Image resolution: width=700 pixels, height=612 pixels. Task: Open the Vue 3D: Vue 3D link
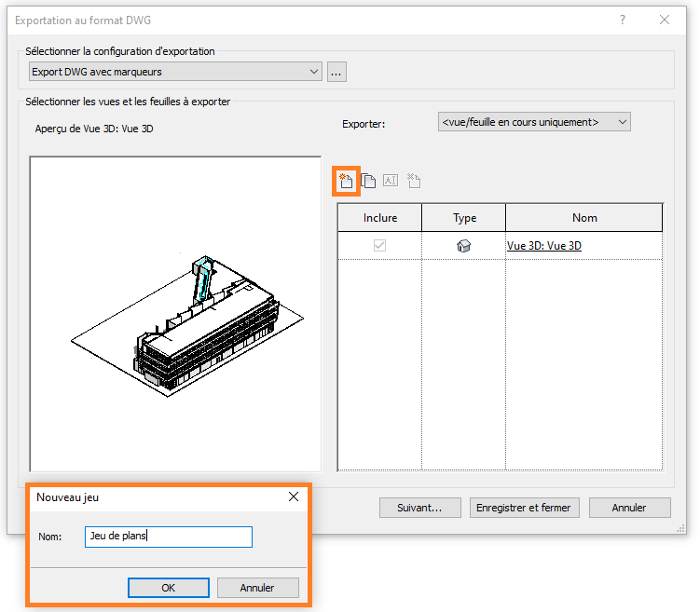pyautogui.click(x=544, y=246)
